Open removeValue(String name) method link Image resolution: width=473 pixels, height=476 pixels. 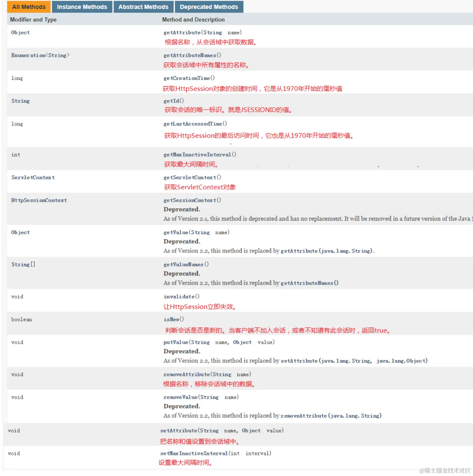point(181,397)
